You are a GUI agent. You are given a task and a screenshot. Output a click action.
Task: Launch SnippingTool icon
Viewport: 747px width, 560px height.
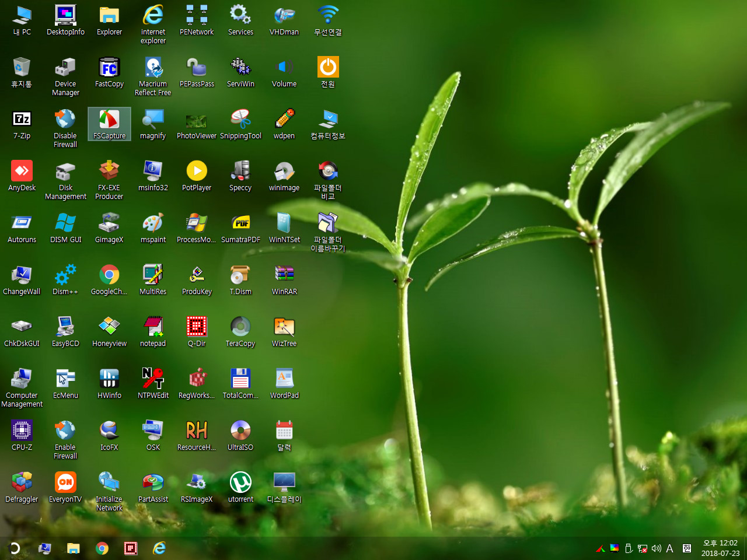tap(240, 124)
